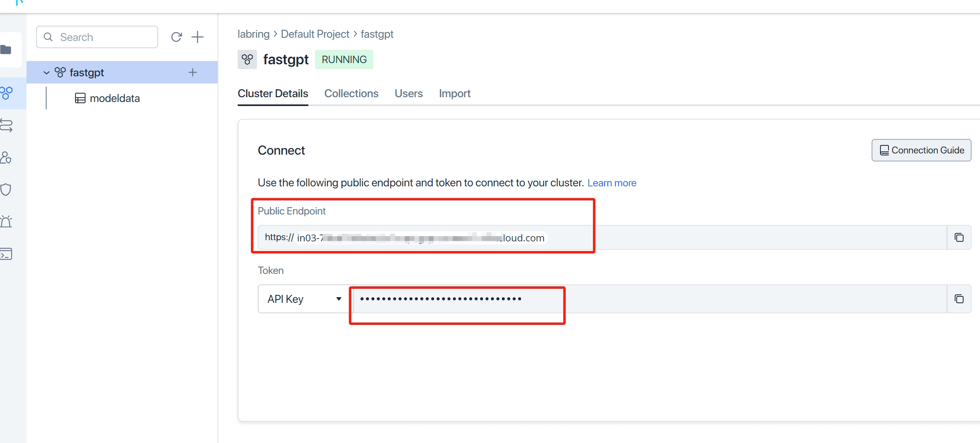
Task: Click the add (+) icon next to fastgpt
Action: 193,72
